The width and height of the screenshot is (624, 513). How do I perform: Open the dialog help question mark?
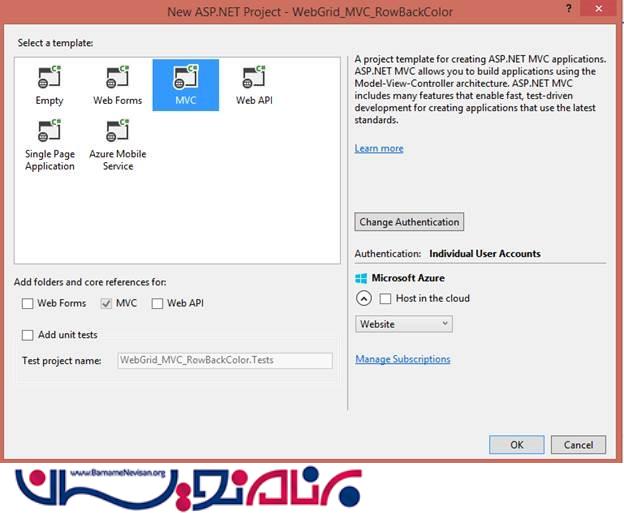[x=569, y=9]
